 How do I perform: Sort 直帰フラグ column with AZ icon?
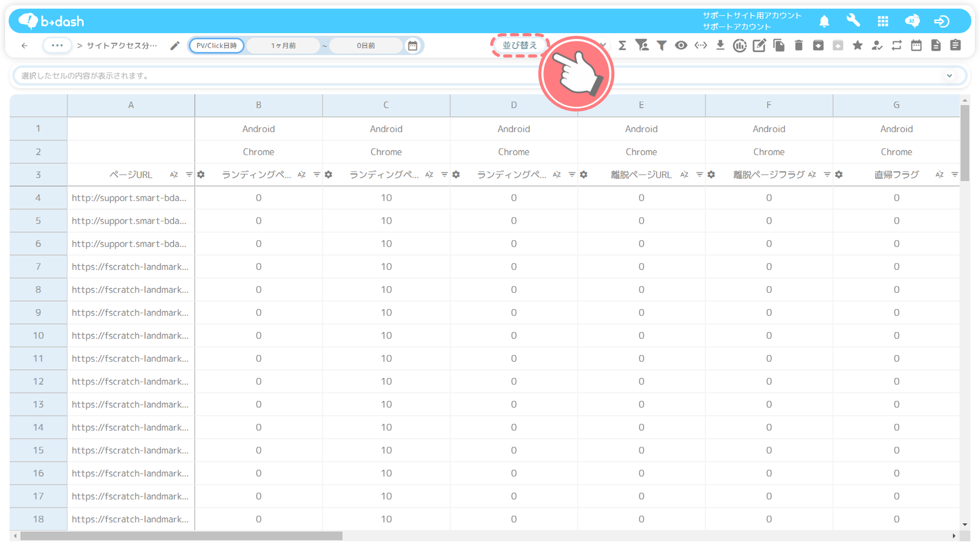tap(939, 175)
